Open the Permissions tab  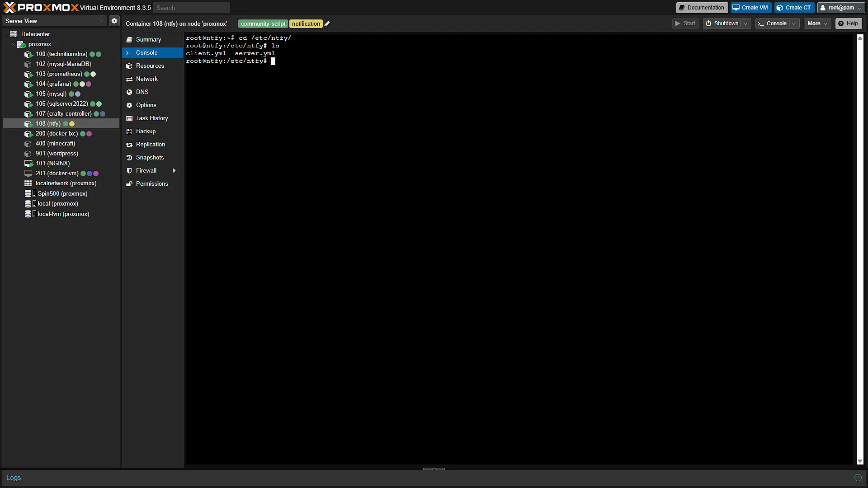[x=152, y=184]
